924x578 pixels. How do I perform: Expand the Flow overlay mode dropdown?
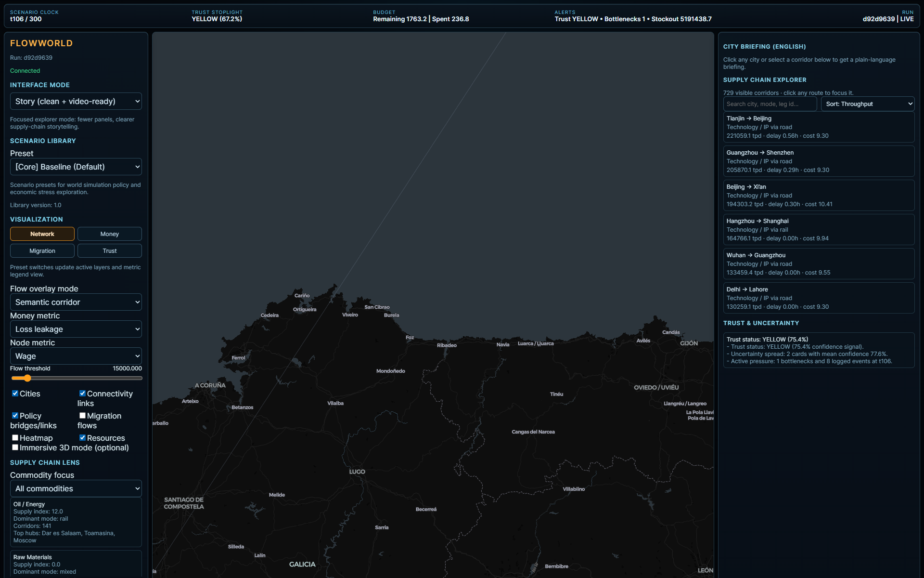pos(76,302)
